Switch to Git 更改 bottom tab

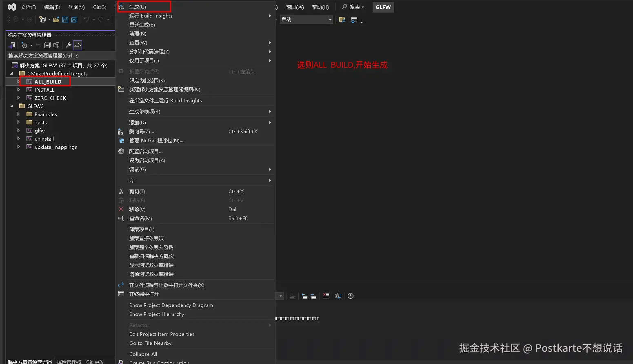pyautogui.click(x=95, y=362)
